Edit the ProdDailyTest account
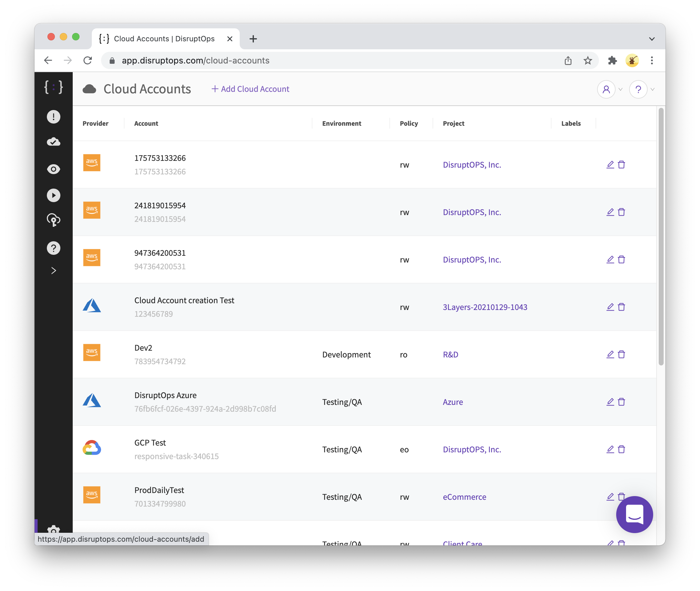700x591 pixels. click(610, 497)
